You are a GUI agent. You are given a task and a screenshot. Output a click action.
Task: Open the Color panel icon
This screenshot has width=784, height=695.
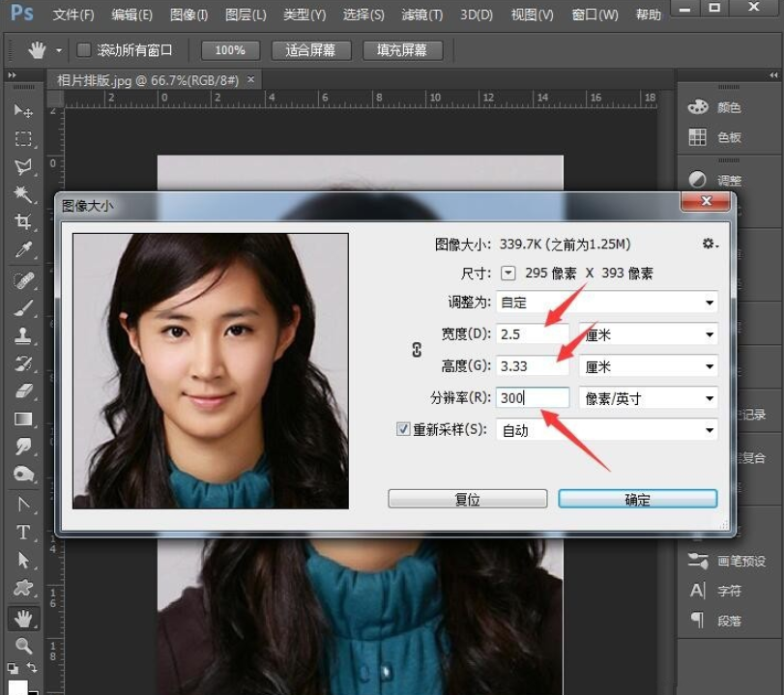[698, 107]
